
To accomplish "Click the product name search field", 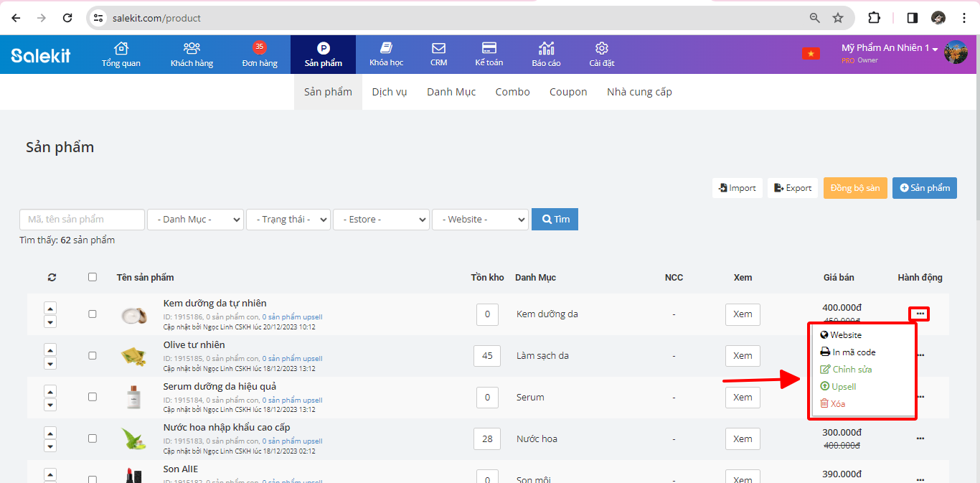I will click(82, 220).
